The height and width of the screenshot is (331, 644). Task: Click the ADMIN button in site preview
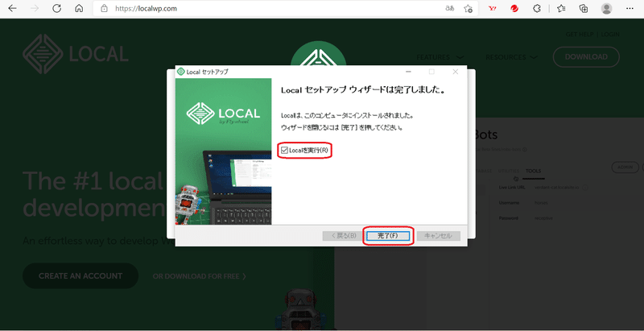click(x=625, y=168)
